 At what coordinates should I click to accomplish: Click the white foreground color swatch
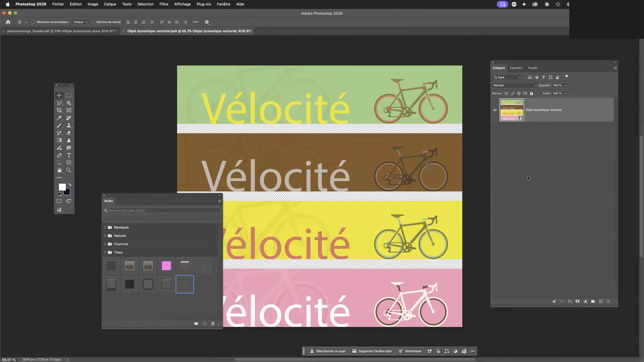(x=62, y=187)
